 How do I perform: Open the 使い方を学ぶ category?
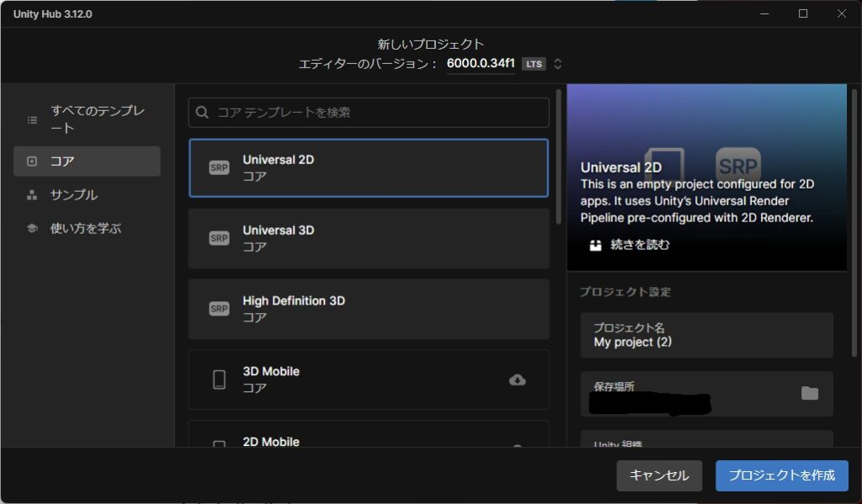87,228
